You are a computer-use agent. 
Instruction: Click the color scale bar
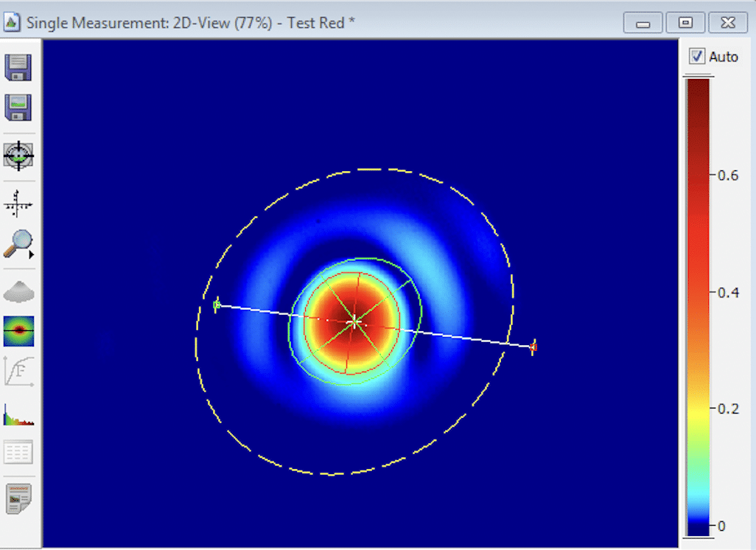(x=699, y=307)
